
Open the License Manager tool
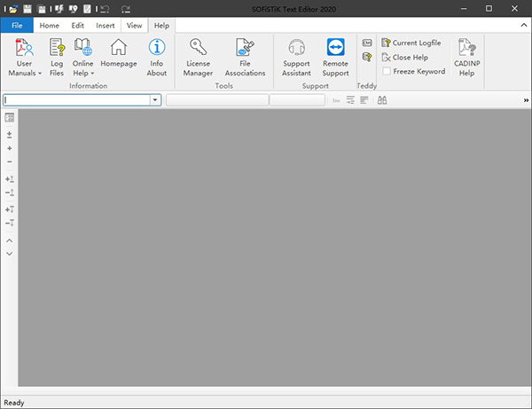click(x=198, y=57)
